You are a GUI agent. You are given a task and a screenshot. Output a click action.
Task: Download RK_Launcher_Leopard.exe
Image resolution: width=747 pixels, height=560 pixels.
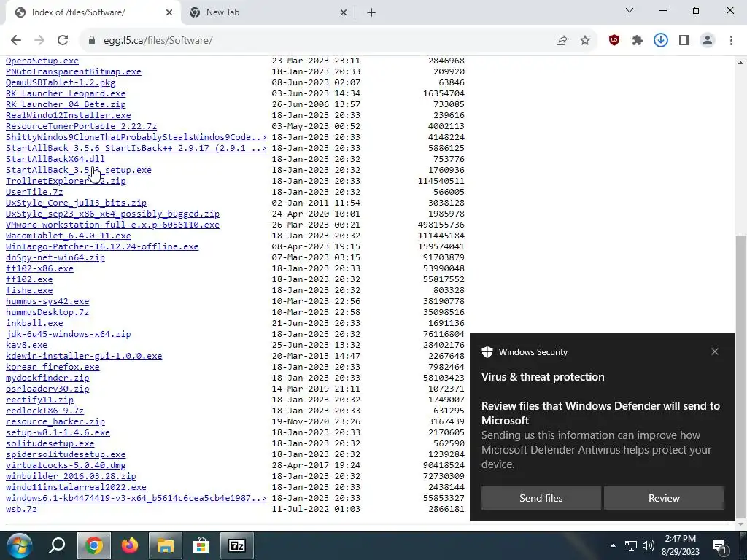tap(66, 93)
